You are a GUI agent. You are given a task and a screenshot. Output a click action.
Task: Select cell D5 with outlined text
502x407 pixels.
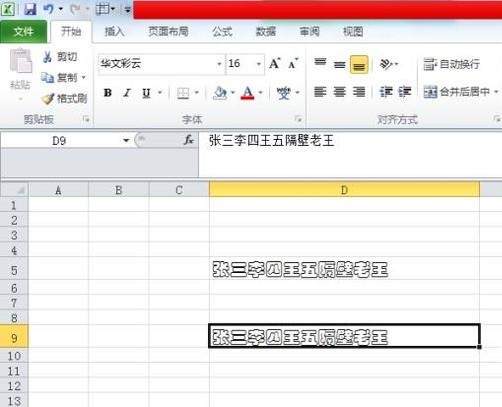tap(344, 269)
